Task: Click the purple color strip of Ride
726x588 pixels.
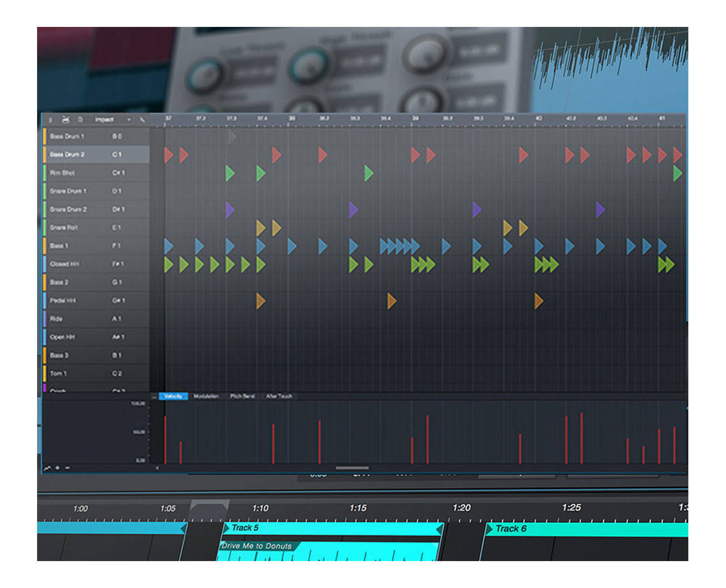Action: pyautogui.click(x=44, y=318)
